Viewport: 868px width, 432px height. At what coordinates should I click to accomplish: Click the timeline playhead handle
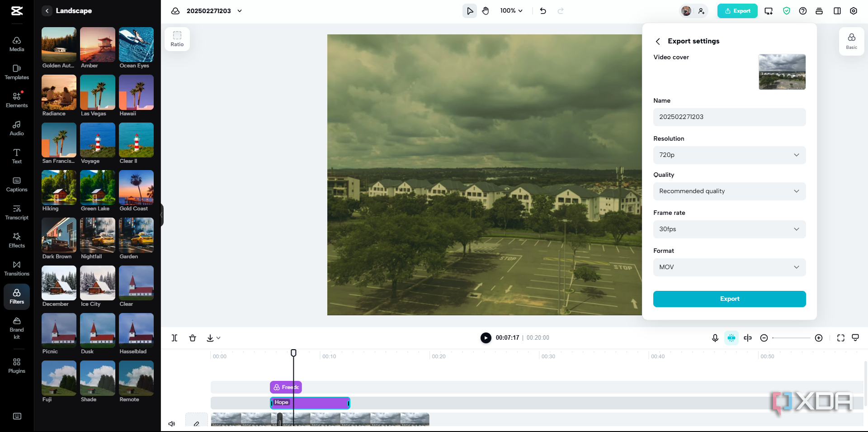click(293, 353)
